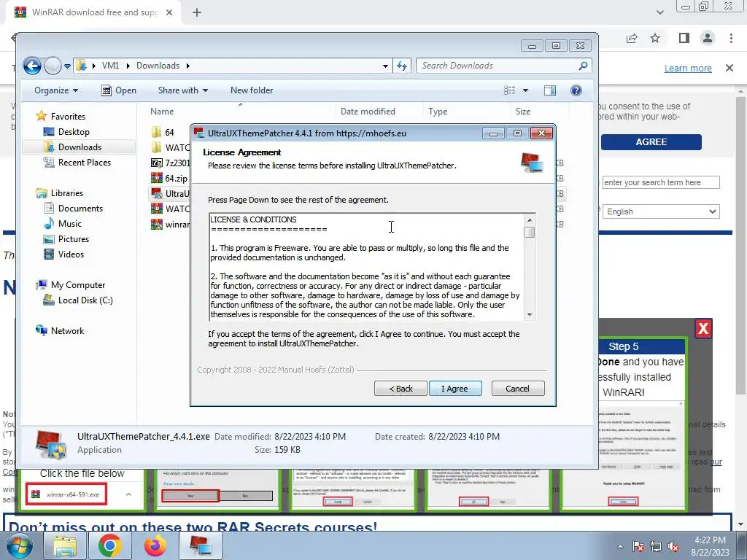This screenshot has width=747, height=560.
Task: Select the 7z2301 file icon
Action: (157, 163)
